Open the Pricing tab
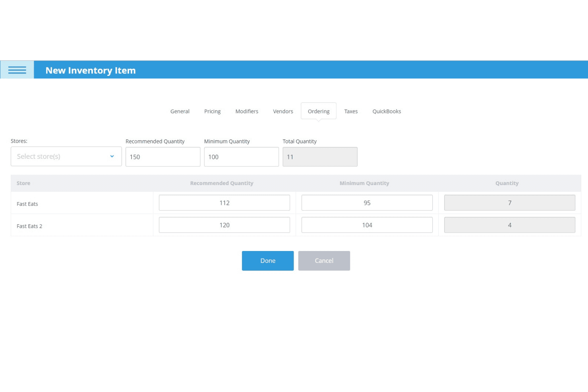This screenshot has height=392, width=588. click(213, 111)
